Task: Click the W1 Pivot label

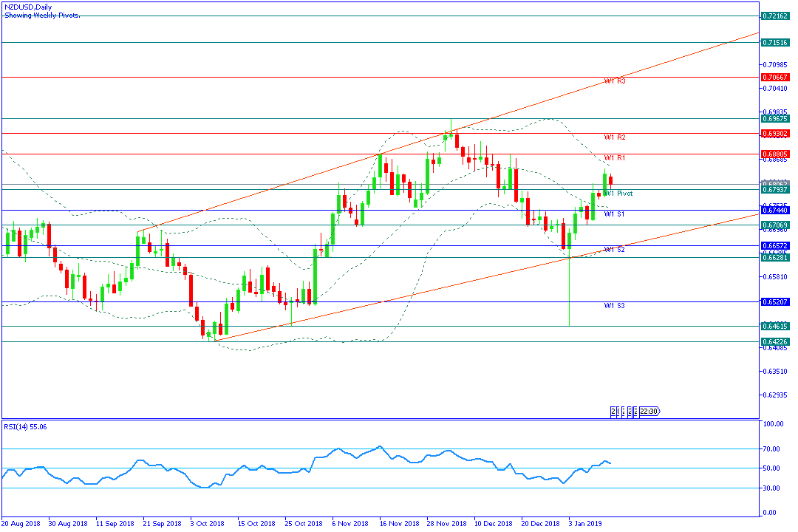Action: click(x=618, y=194)
